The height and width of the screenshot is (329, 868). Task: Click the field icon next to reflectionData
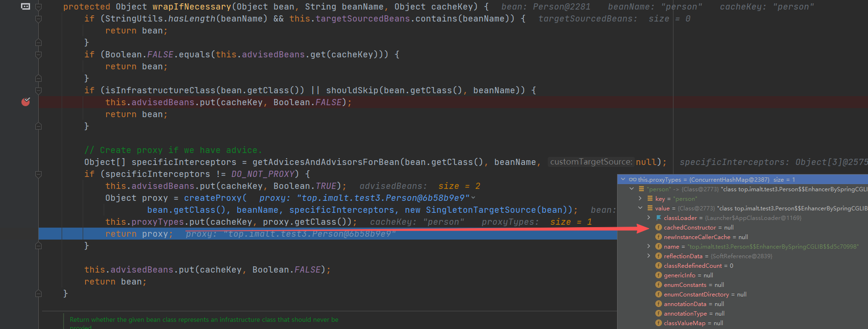[x=659, y=256]
